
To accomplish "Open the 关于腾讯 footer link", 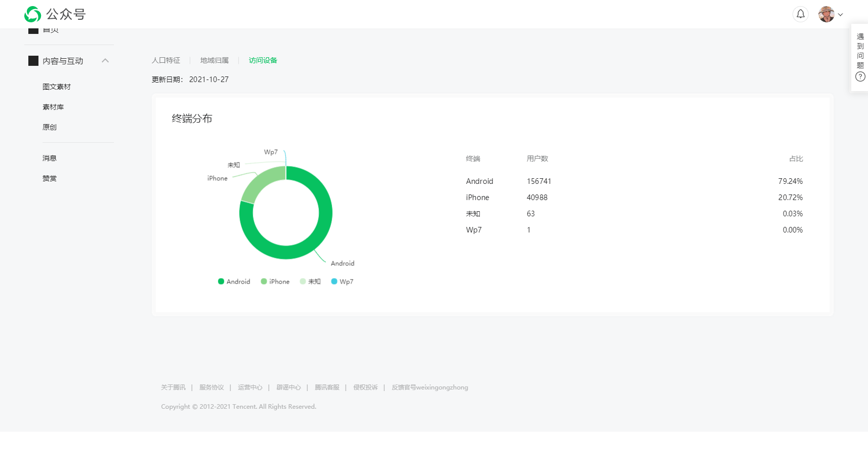I will [x=173, y=387].
